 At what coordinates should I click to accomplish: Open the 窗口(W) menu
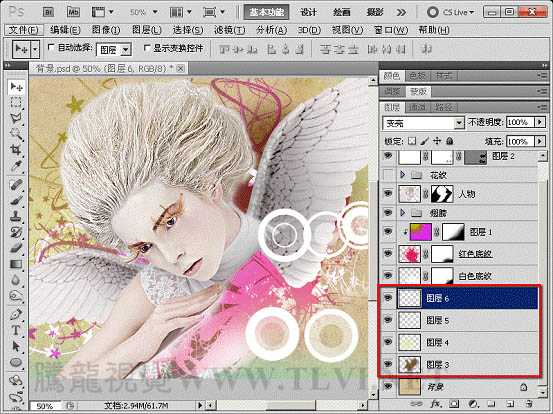pos(391,30)
